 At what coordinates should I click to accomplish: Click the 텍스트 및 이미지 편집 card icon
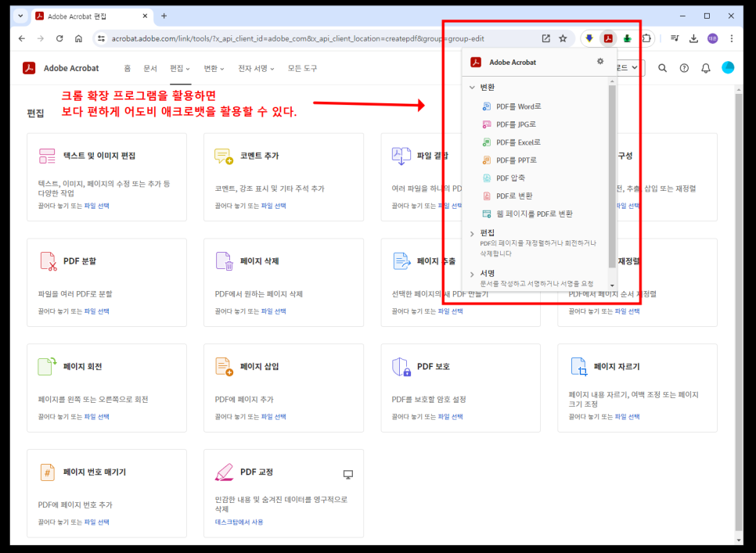point(47,156)
